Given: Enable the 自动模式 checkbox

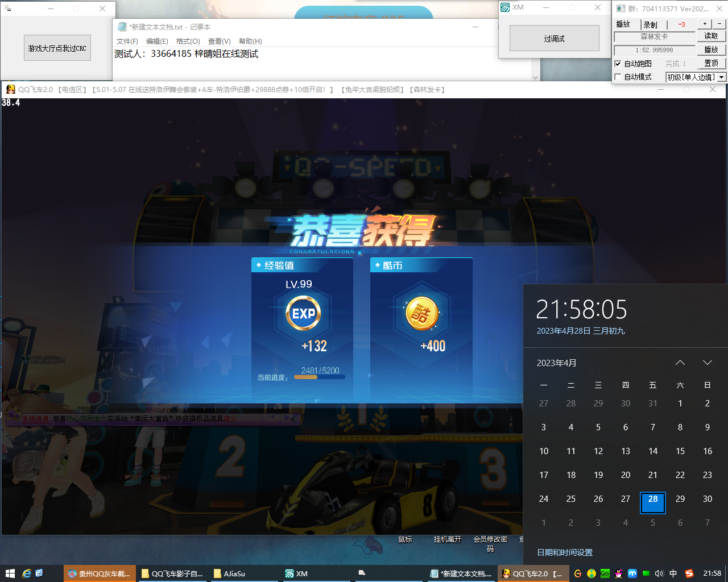Looking at the screenshot, I should [x=618, y=77].
